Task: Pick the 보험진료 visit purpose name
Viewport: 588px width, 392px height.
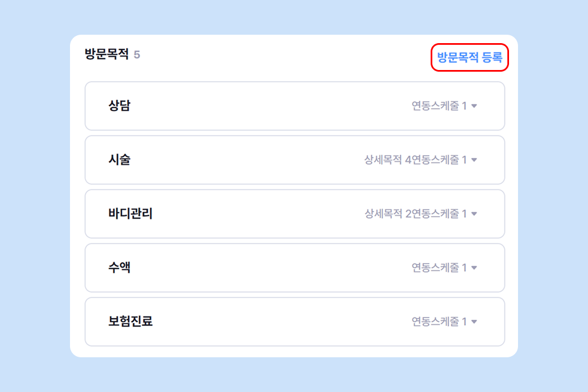Action: click(130, 321)
